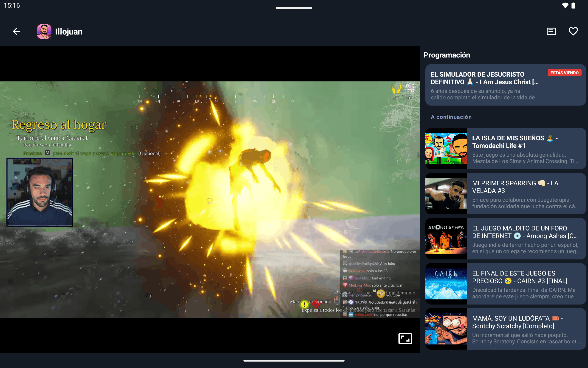Image resolution: width=588 pixels, height=368 pixels.
Task: Favorite the channel with heart icon
Action: point(573,32)
